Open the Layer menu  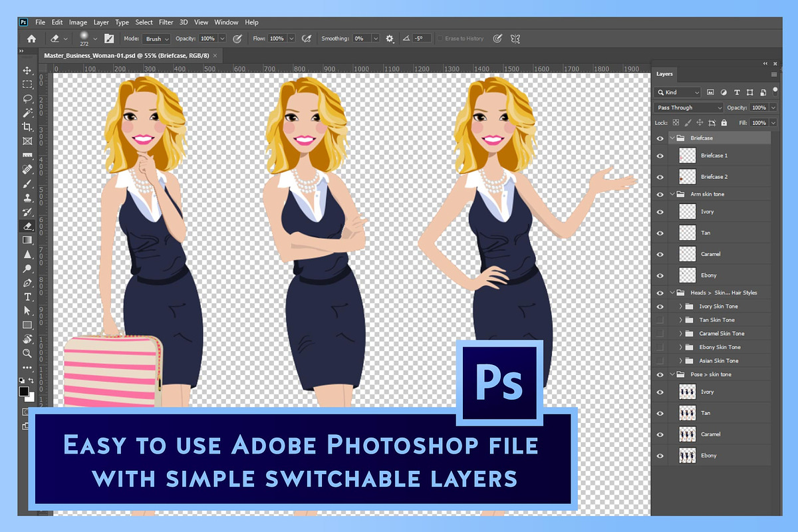point(101,22)
